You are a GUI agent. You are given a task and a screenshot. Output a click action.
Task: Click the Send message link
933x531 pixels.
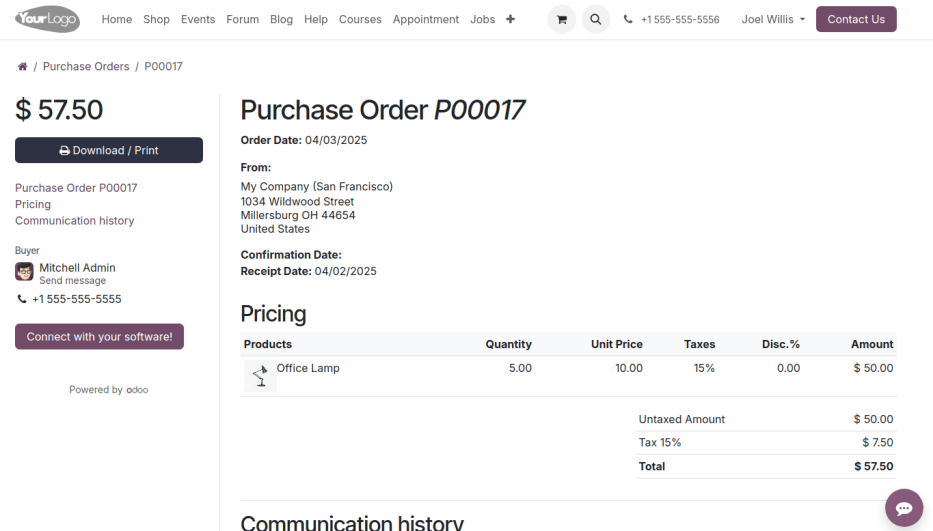click(x=72, y=281)
